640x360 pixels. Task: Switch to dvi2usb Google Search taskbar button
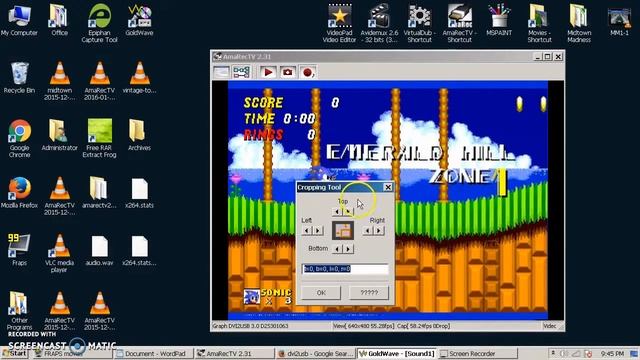[x=316, y=353]
